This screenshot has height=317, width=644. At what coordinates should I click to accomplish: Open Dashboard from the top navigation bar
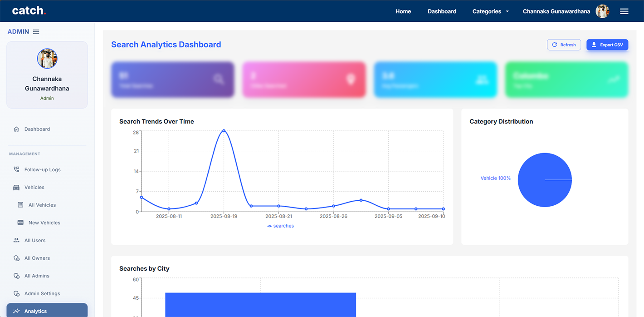pos(442,11)
